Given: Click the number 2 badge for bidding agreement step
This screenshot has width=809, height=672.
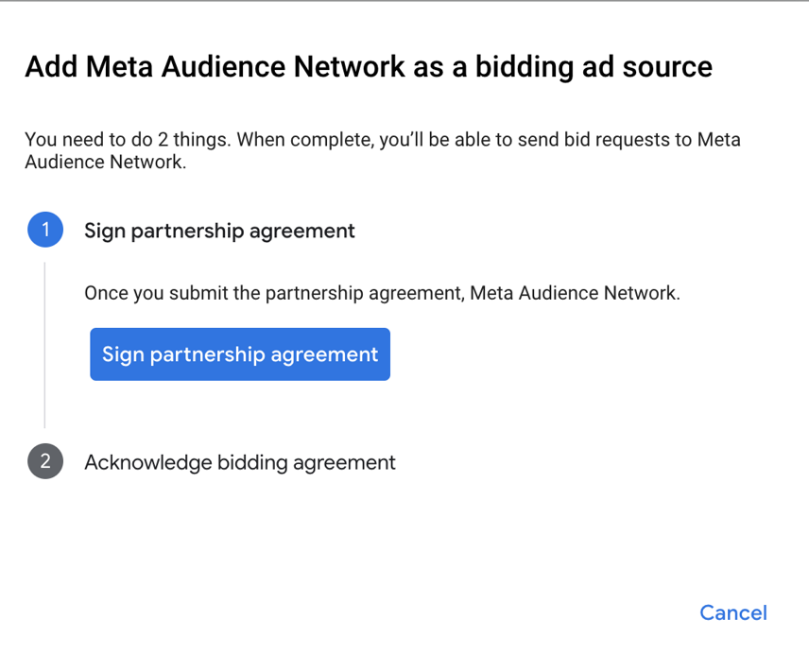Looking at the screenshot, I should [x=44, y=461].
